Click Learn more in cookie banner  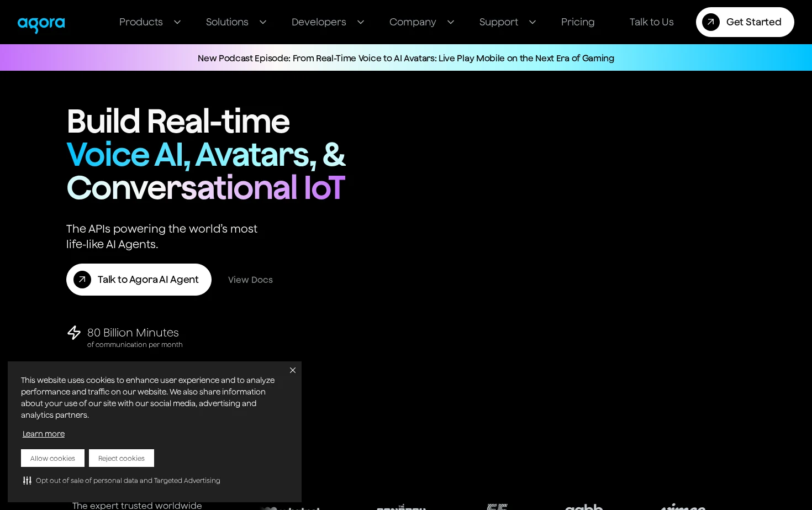point(44,434)
